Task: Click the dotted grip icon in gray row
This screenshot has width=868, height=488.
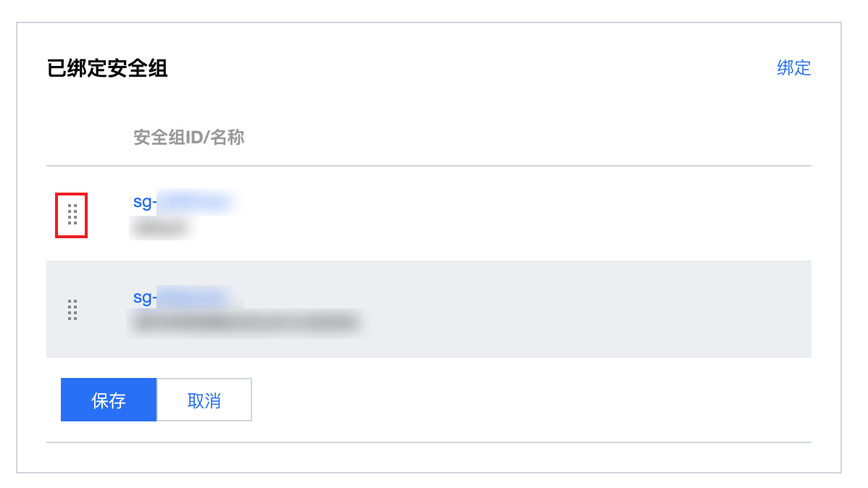Action: (x=72, y=310)
